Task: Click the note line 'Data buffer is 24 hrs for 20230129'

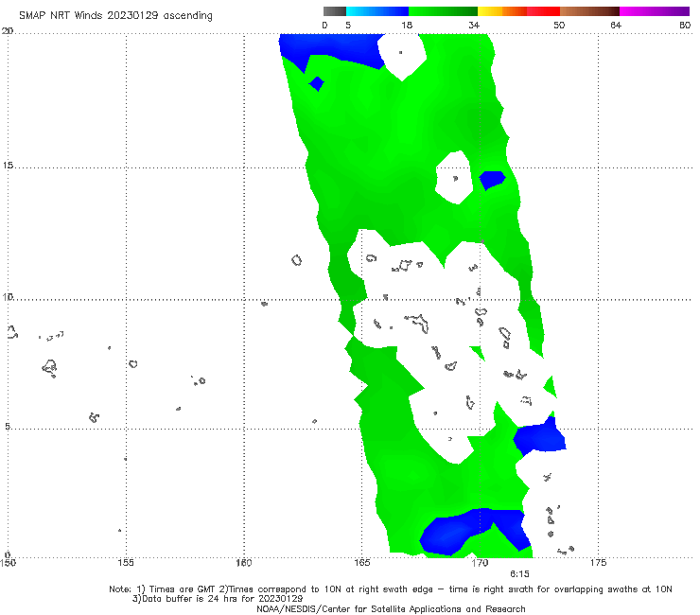Action: pos(218,599)
